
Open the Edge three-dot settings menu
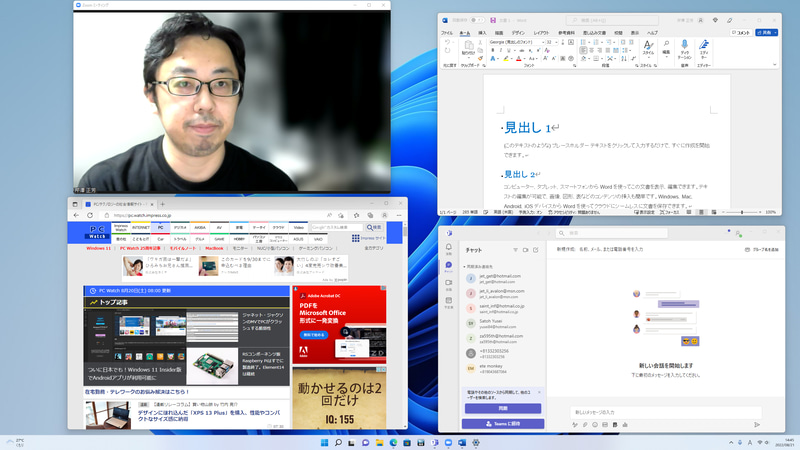pos(399,215)
